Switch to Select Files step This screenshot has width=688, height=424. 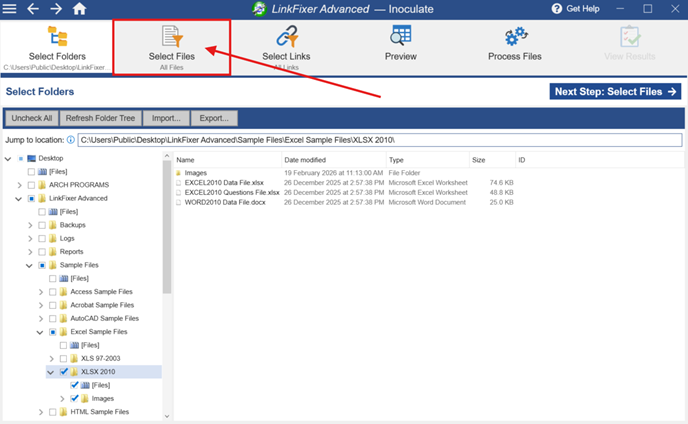pos(172,47)
